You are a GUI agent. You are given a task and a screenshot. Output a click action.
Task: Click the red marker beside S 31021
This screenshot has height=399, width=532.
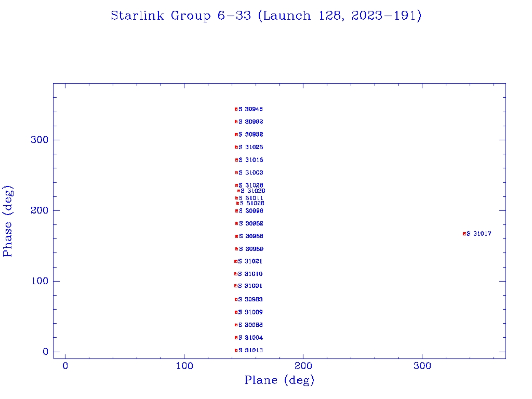pyautogui.click(x=236, y=261)
